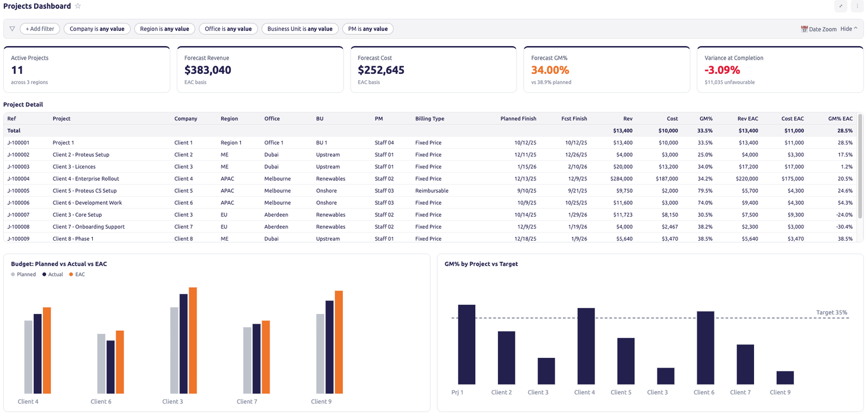Screen dimensions: 868x416
Task: Toggle the EAC series in legend
Action: 77,274
